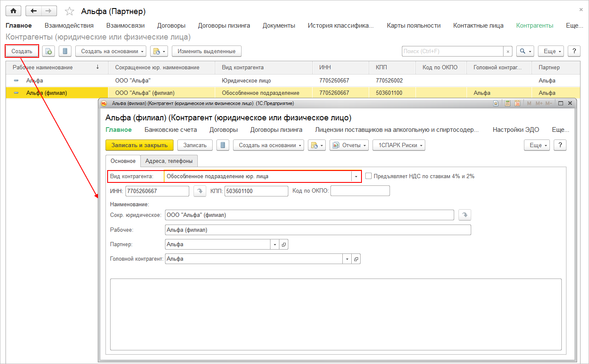The width and height of the screenshot is (589, 364).
Task: Open the Банковские счета section
Action: tap(171, 130)
